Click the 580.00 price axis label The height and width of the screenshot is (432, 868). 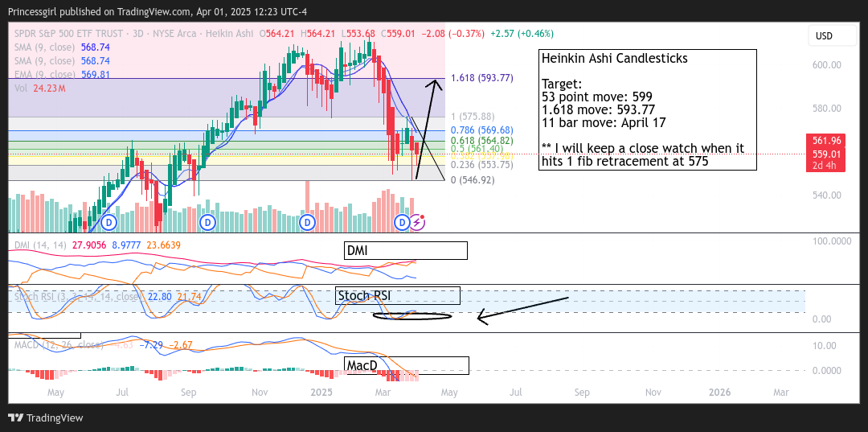[827, 109]
